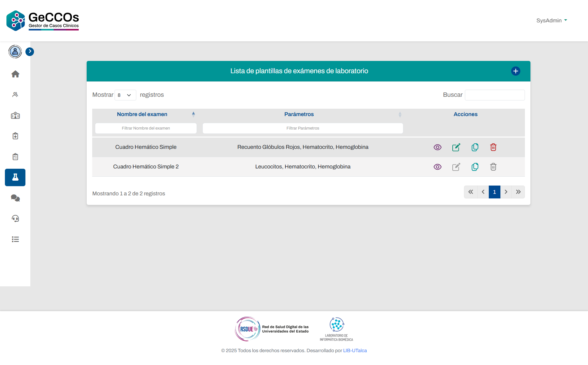Click the Filtrar Nombre del examen field
The image size is (588, 365).
point(146,128)
